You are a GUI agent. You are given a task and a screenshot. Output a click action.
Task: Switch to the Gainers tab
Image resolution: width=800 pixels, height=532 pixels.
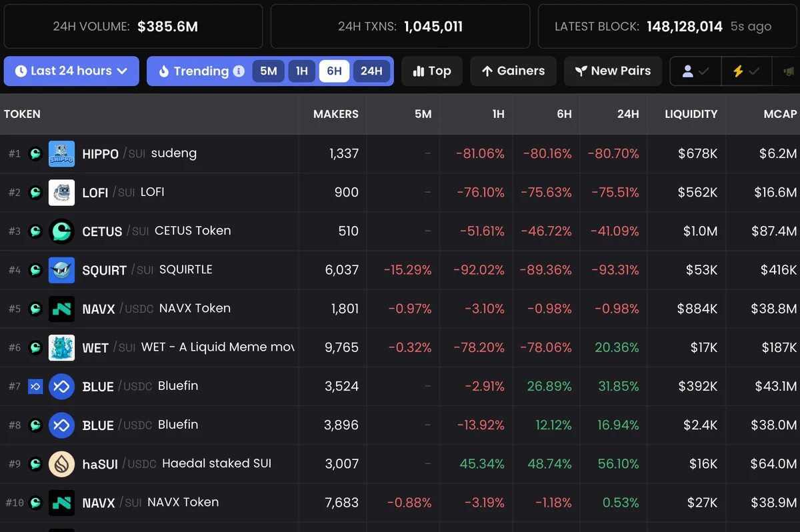(513, 71)
